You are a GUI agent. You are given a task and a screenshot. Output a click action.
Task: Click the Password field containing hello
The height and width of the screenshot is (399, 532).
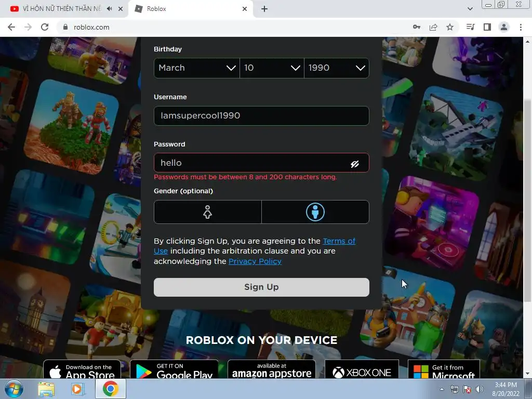click(x=261, y=163)
